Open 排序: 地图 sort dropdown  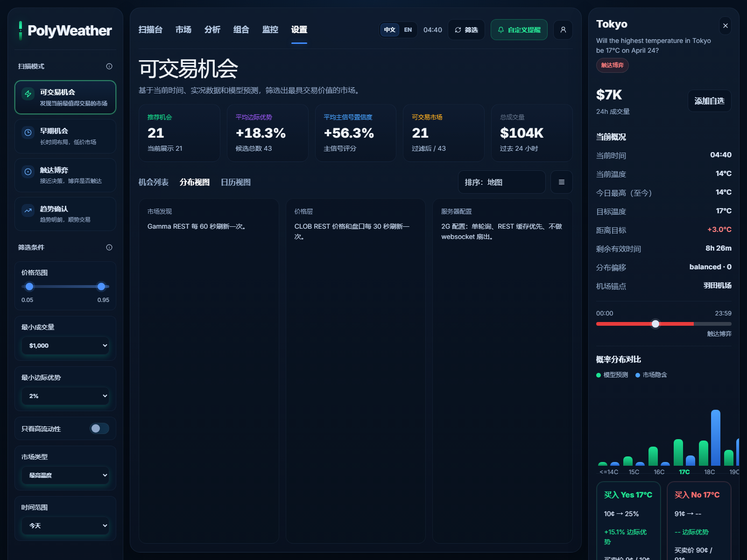(502, 182)
